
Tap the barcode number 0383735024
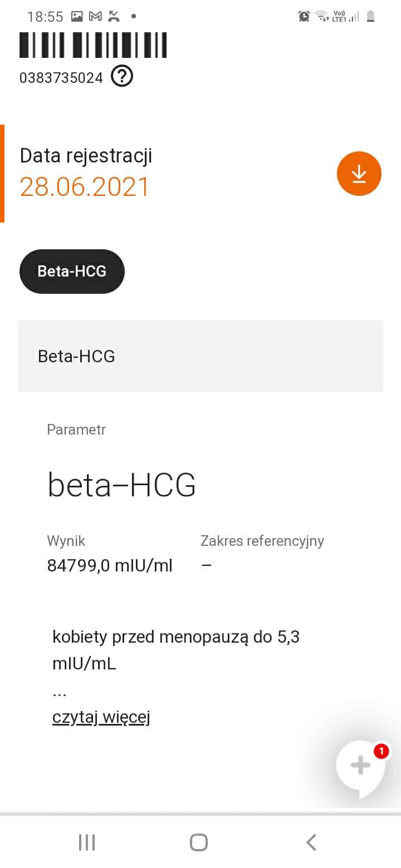61,78
